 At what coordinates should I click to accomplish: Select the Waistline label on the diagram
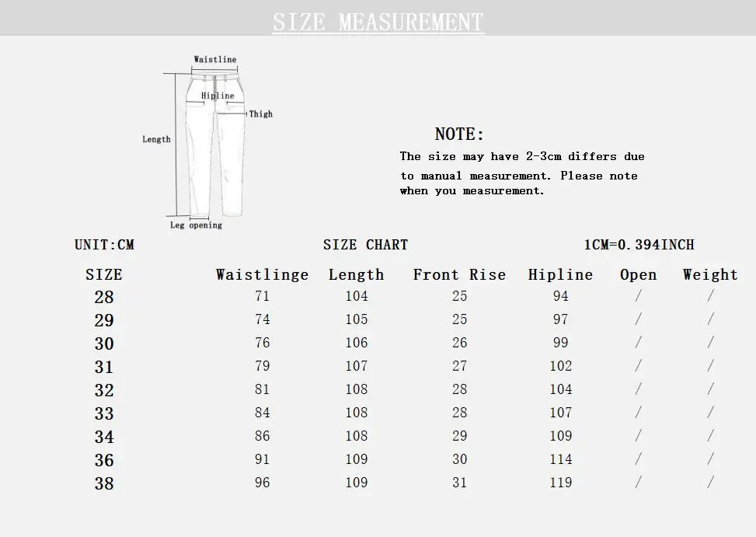(x=215, y=59)
